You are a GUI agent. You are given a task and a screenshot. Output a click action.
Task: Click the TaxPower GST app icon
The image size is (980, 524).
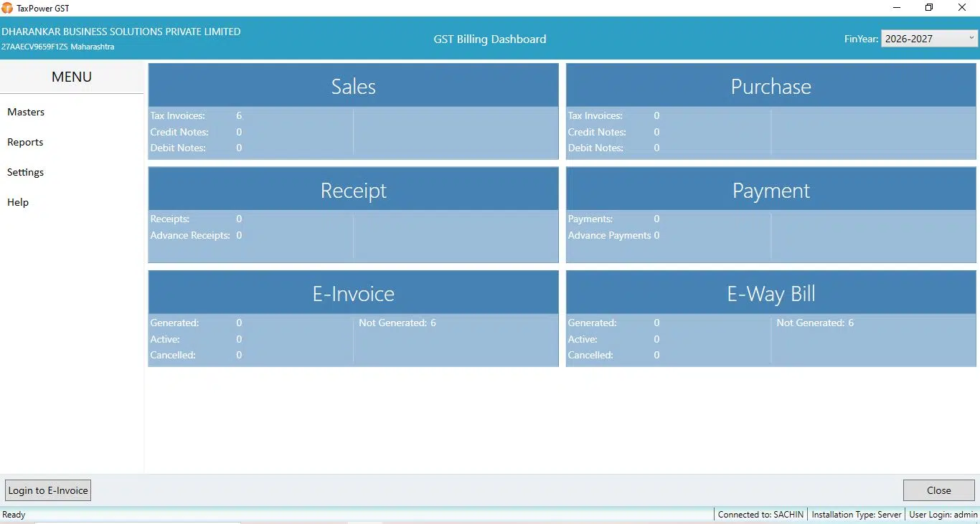pos(7,8)
